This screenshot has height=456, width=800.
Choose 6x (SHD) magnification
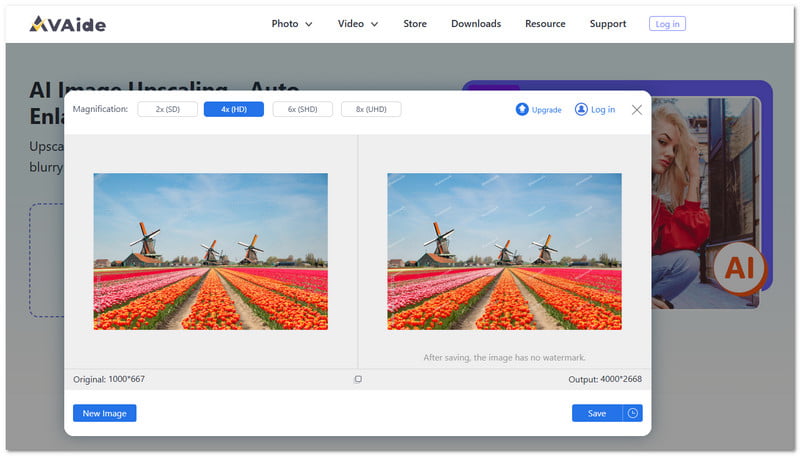click(303, 109)
